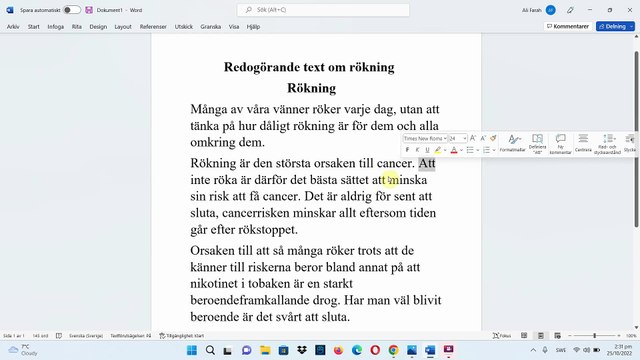Open File Explorer from taskbar
Viewport: 640px width, 360px height.
tap(265, 350)
